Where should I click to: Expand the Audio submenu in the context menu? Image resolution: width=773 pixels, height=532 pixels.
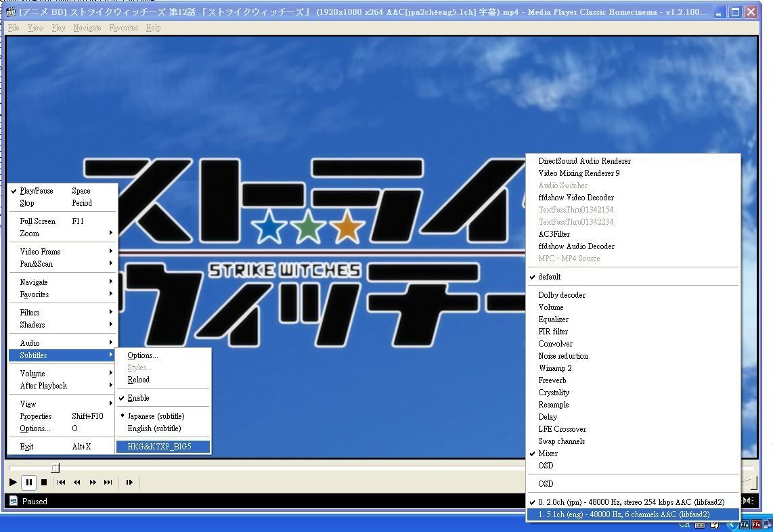63,343
